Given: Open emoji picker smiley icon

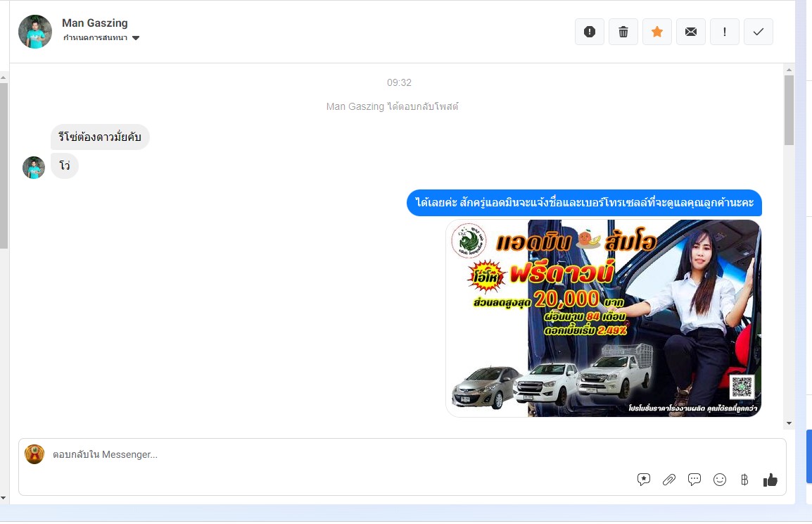Looking at the screenshot, I should pyautogui.click(x=720, y=480).
